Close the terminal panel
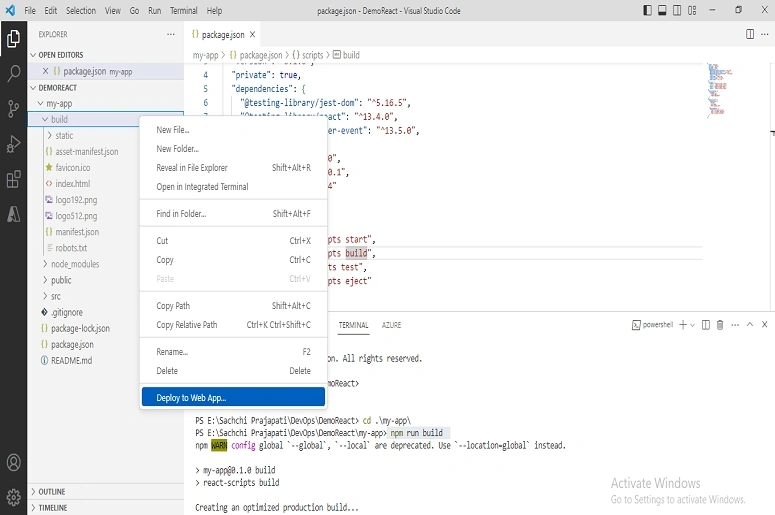The width and height of the screenshot is (775, 515). [765, 325]
